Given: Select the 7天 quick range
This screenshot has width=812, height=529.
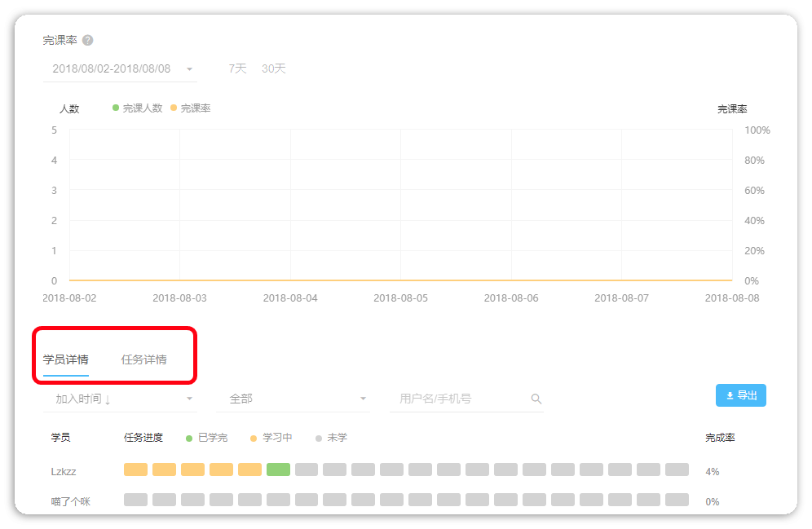Looking at the screenshot, I should click(x=237, y=68).
